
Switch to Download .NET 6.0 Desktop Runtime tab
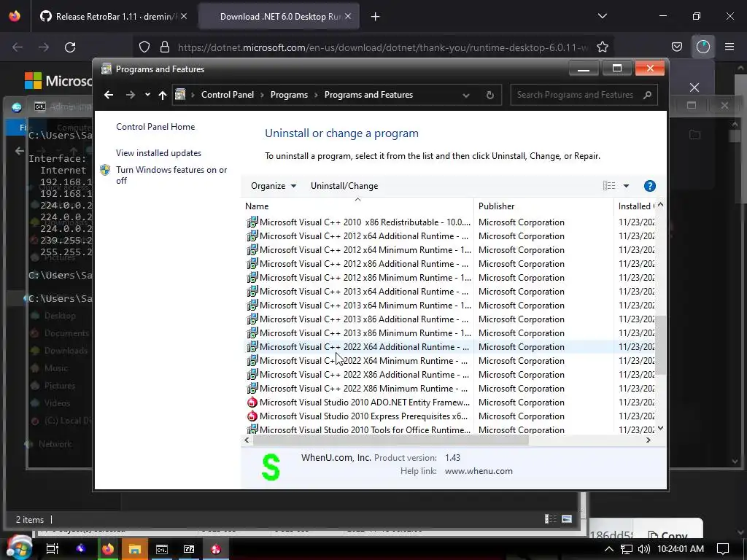click(279, 17)
